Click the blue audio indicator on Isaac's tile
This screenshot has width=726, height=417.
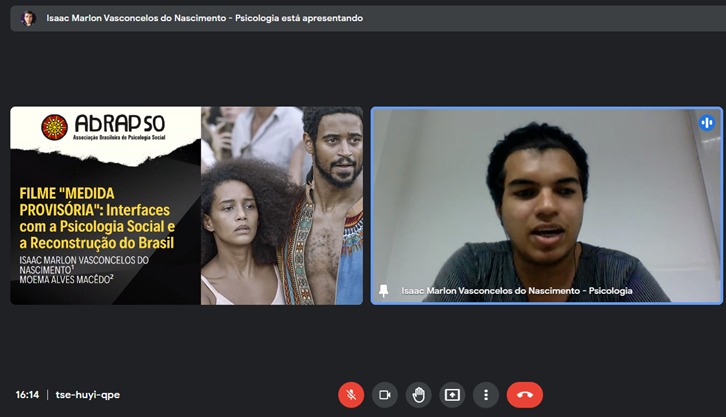(x=707, y=123)
